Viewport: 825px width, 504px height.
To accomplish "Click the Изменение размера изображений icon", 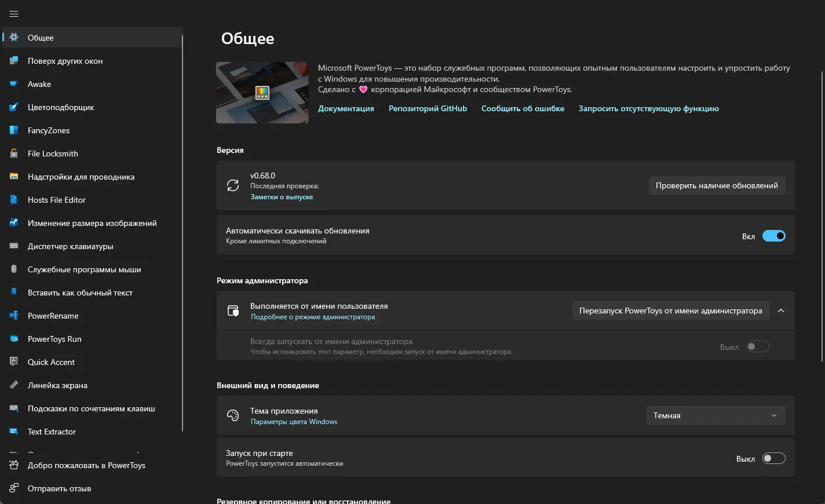I will (x=14, y=223).
